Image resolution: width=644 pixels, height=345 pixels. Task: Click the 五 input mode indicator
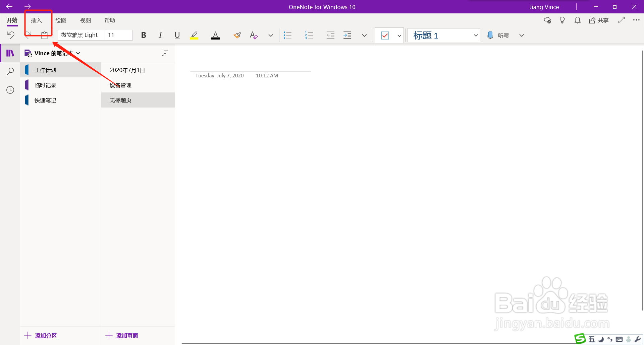[x=592, y=340]
